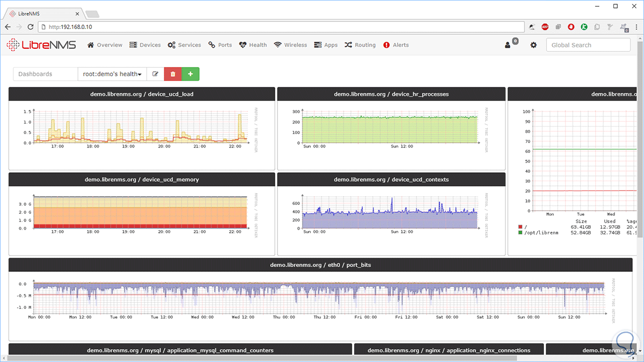Click the scrollbar up arrow
This screenshot has width=644, height=362.
pos(640,38)
